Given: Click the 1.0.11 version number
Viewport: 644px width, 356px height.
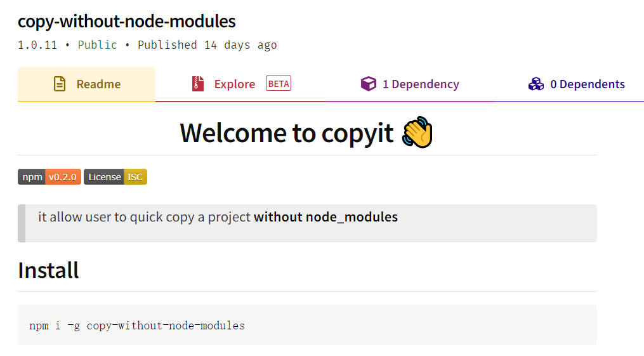Looking at the screenshot, I should [38, 45].
